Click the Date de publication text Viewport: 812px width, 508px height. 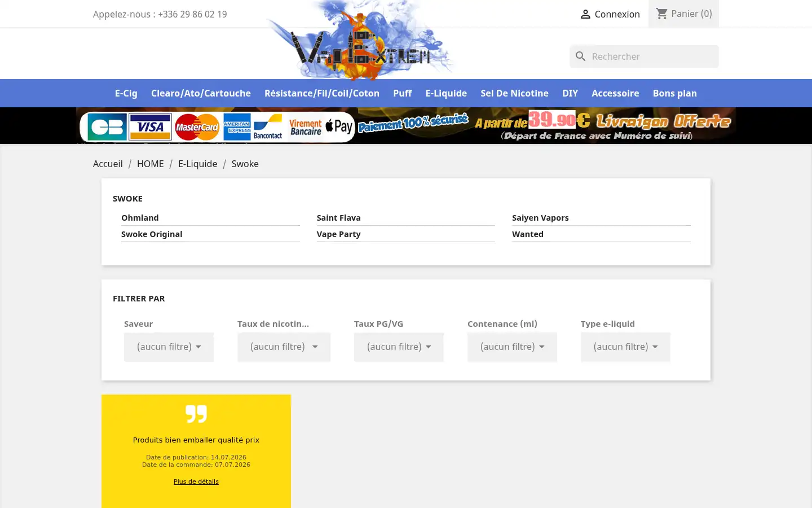pyautogui.click(x=196, y=457)
